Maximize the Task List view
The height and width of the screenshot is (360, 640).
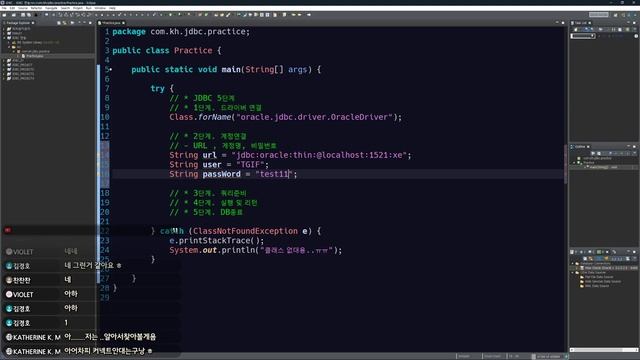click(634, 23)
